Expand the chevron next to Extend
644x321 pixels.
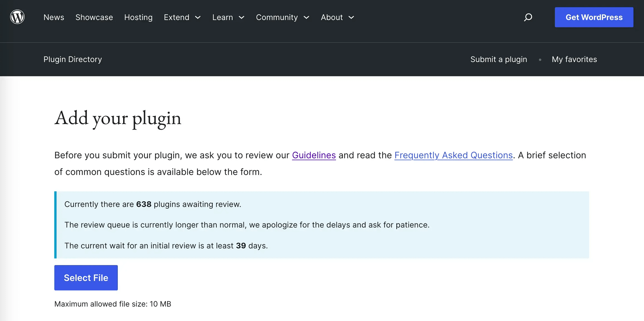click(x=198, y=17)
